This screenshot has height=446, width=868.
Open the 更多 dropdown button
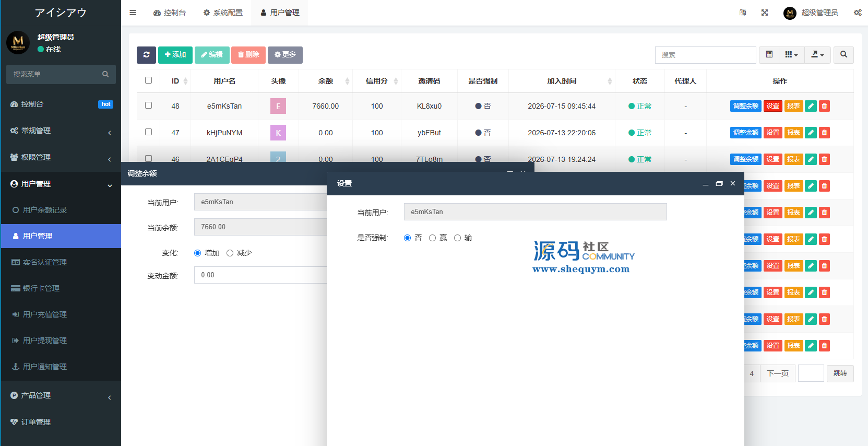[x=285, y=55]
